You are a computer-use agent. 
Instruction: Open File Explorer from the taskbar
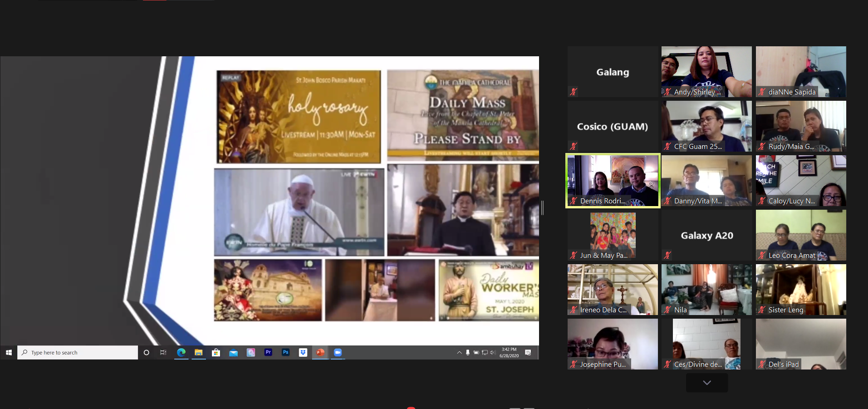pos(198,352)
